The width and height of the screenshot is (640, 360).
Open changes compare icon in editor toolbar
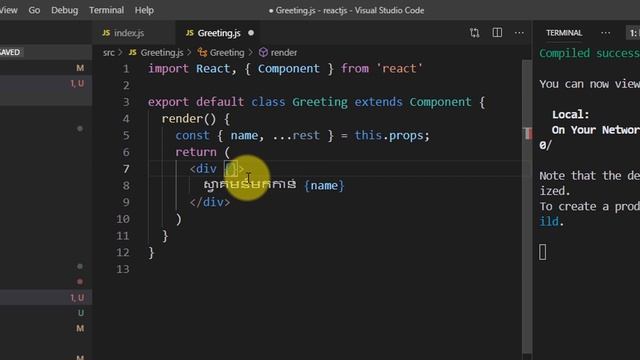[474, 33]
